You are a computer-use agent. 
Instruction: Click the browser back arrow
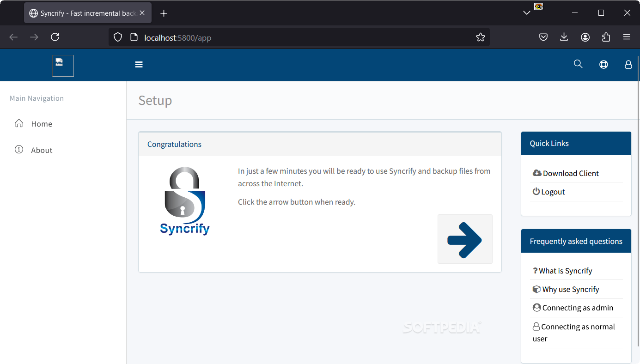tap(13, 37)
